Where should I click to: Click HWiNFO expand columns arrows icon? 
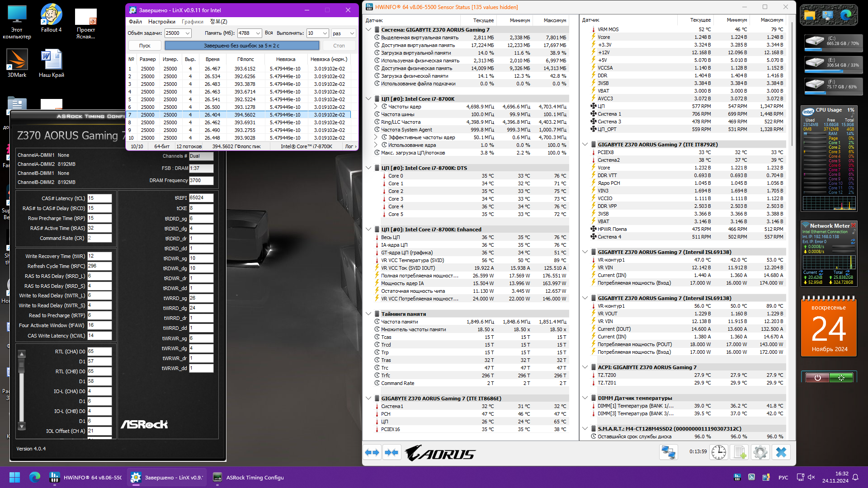pos(372,452)
